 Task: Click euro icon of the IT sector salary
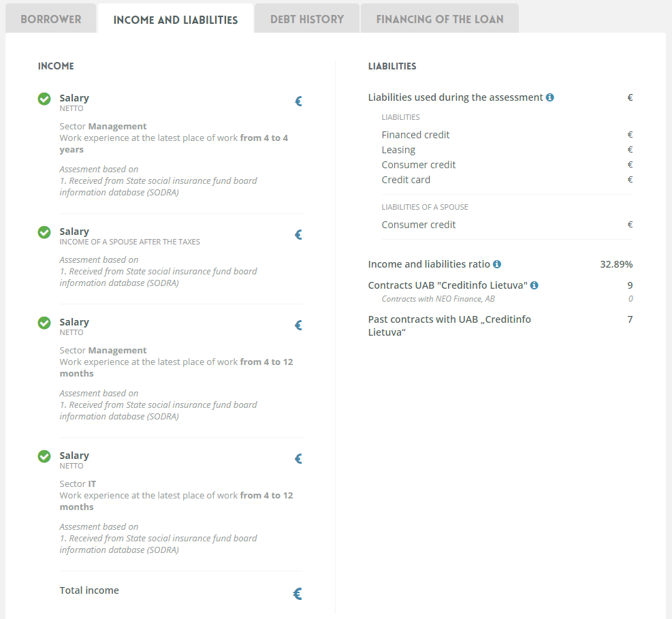click(298, 459)
